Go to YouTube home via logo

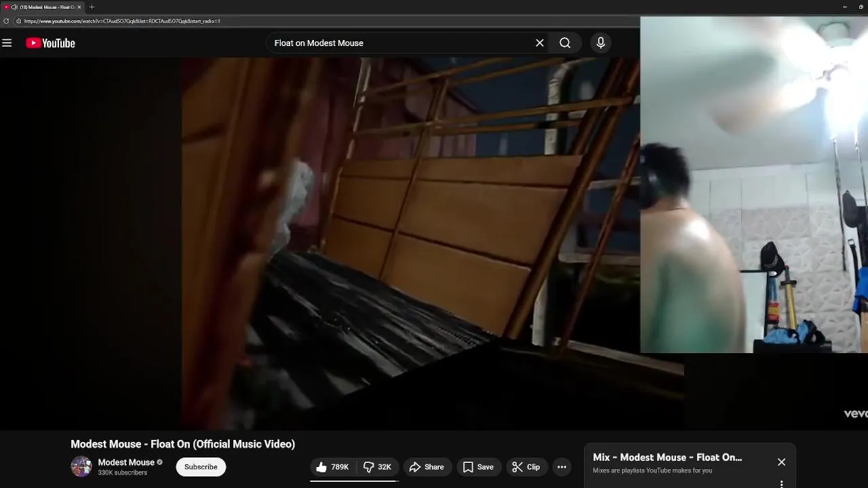coord(50,43)
